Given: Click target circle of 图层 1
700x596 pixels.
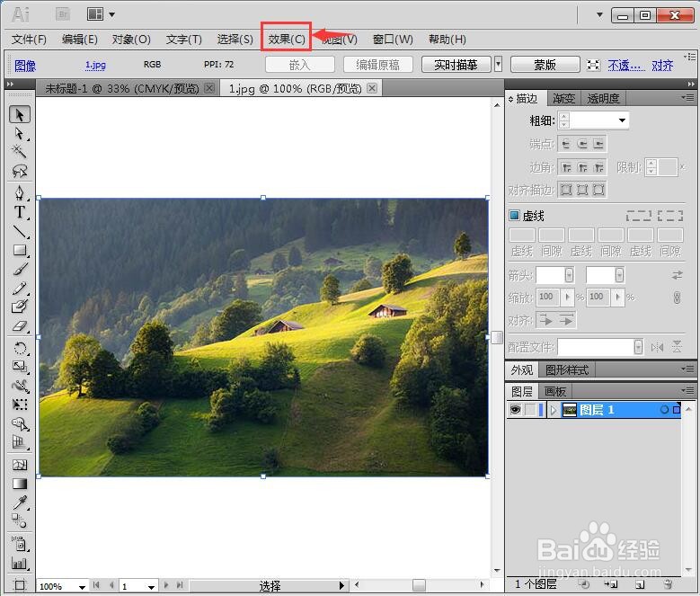Looking at the screenshot, I should 664,409.
